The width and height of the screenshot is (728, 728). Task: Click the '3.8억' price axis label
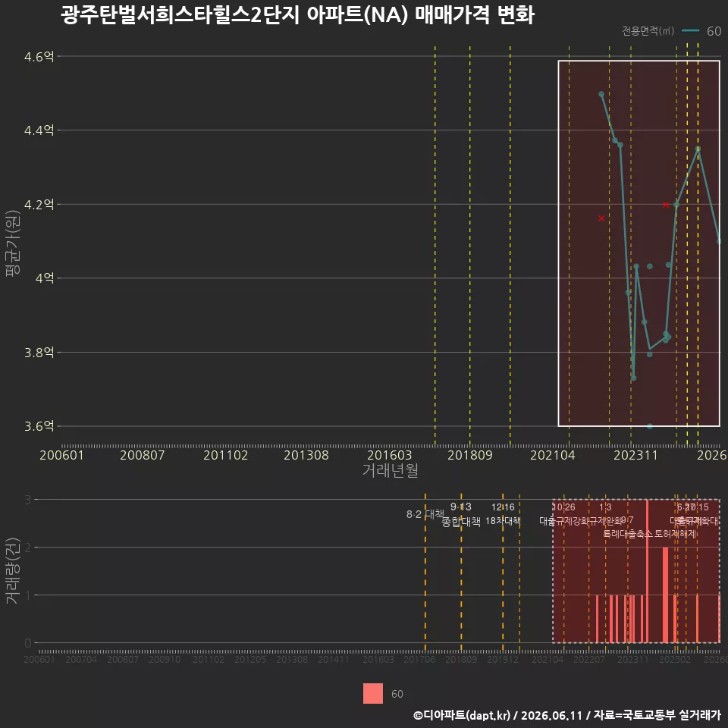[x=39, y=353]
